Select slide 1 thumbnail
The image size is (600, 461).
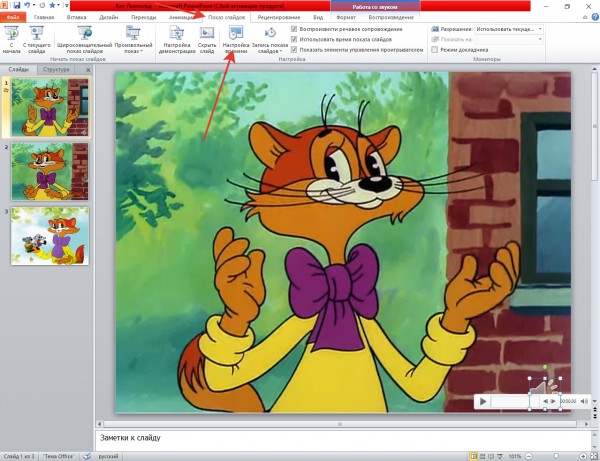point(50,107)
